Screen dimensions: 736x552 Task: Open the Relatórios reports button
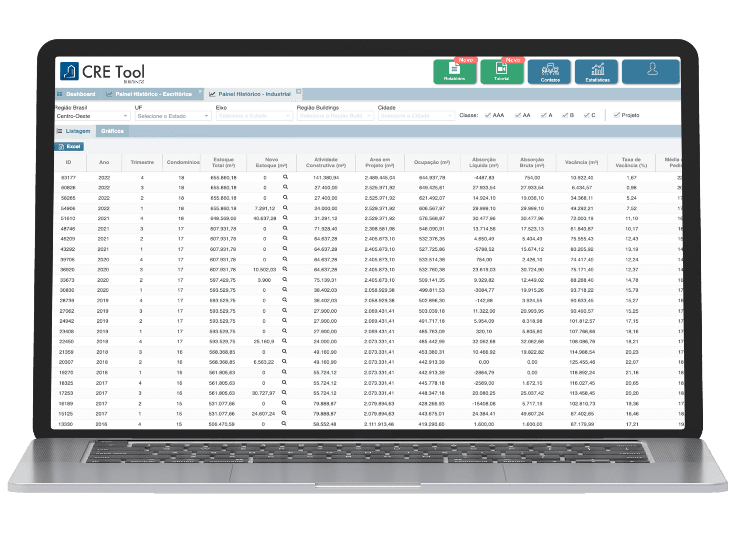(x=454, y=72)
